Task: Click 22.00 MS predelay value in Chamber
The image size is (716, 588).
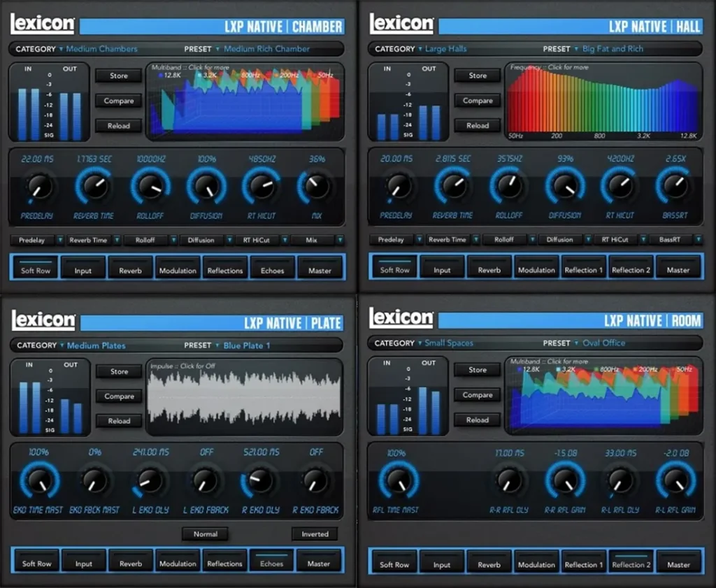Action: pyautogui.click(x=38, y=159)
